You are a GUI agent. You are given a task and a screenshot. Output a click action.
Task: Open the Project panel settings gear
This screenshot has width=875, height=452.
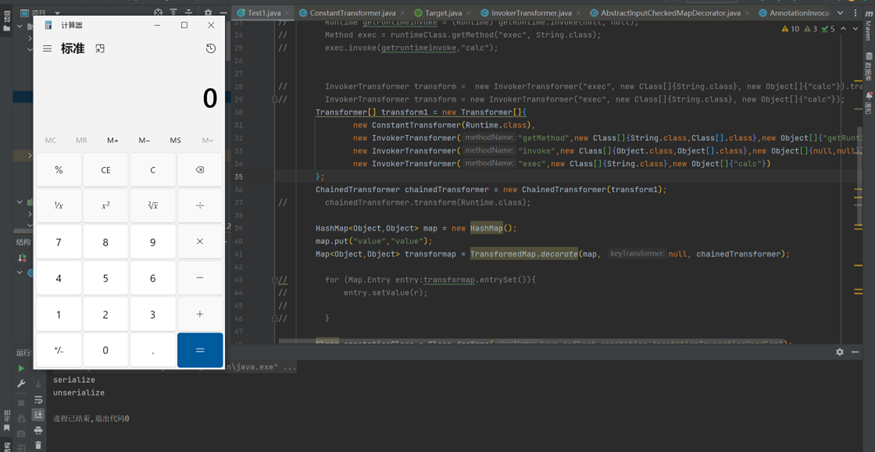click(208, 12)
